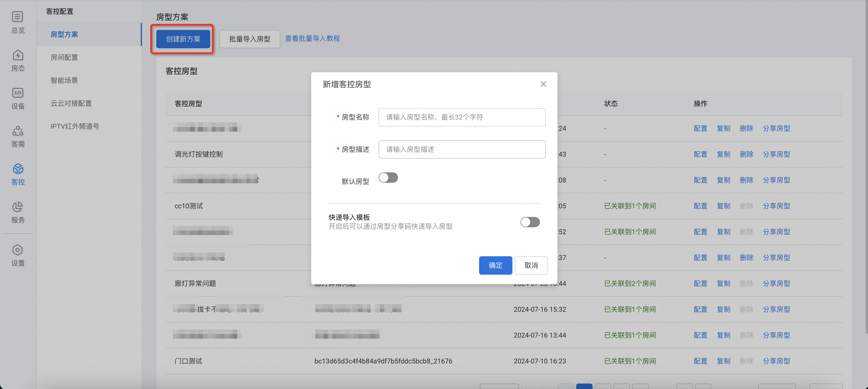Open the 房态 room status icon
Image resolution: width=868 pixels, height=389 pixels.
(x=18, y=55)
